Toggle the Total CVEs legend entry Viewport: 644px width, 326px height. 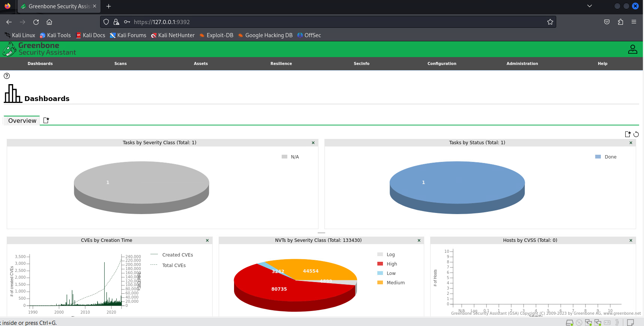[168, 265]
